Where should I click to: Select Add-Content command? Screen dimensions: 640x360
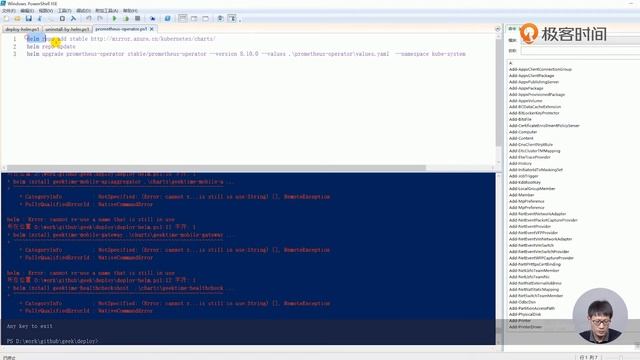(521, 138)
